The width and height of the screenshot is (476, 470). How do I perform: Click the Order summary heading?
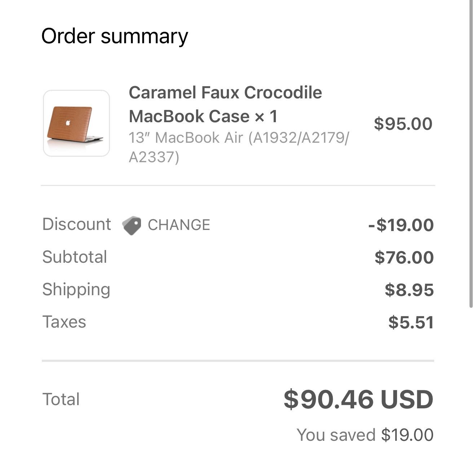(x=115, y=36)
